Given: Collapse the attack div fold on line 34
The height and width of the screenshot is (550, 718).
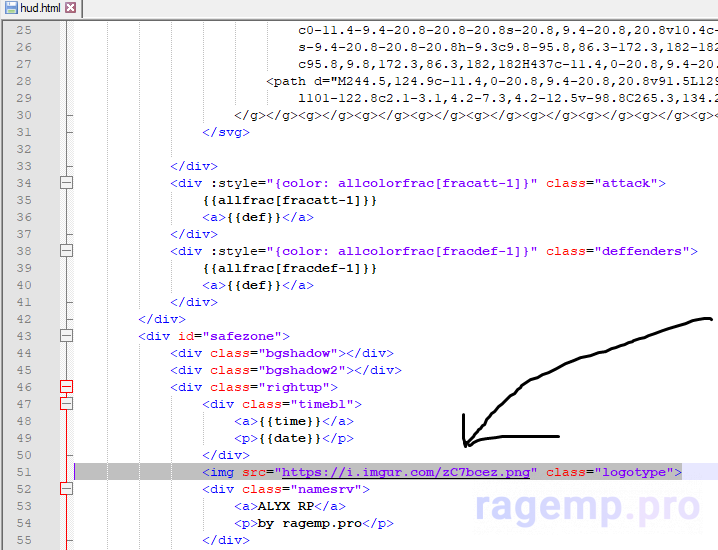Looking at the screenshot, I should (x=67, y=183).
